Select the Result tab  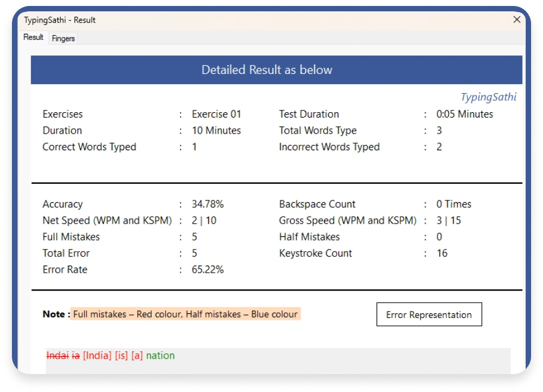pos(33,38)
